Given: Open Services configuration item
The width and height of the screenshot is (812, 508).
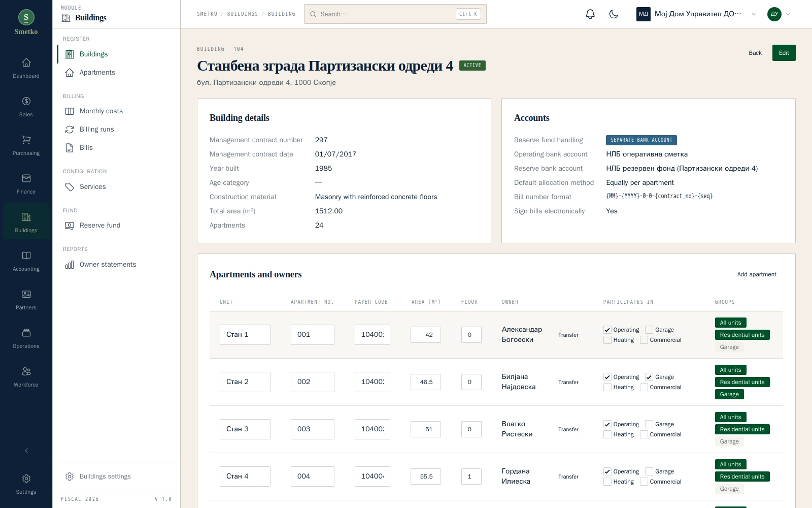Looking at the screenshot, I should click(116, 187).
